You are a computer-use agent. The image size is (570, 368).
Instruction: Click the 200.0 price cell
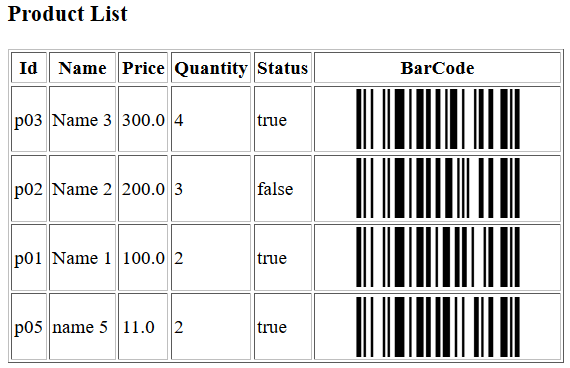coord(143,188)
